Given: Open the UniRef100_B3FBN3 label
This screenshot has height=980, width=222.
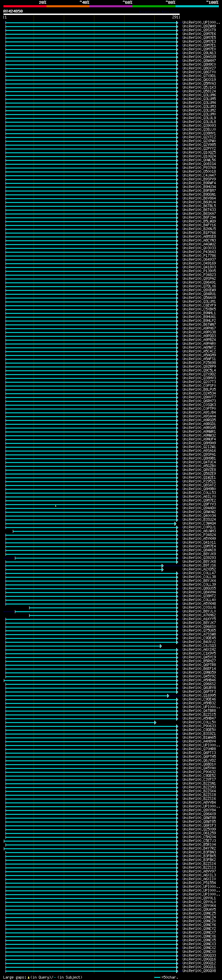Looking at the screenshot, I should coord(199,852).
